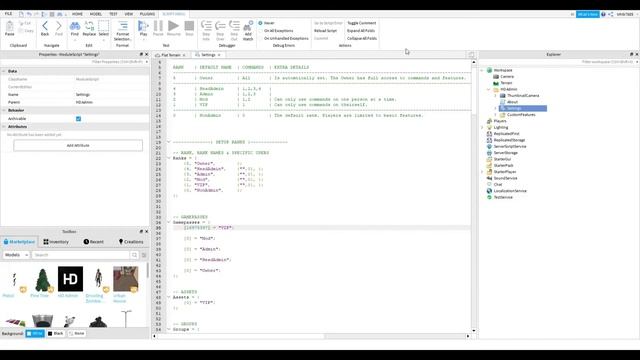Switch to the PLUGINS ribbon tab
The width and height of the screenshot is (640, 360).
coord(147,14)
